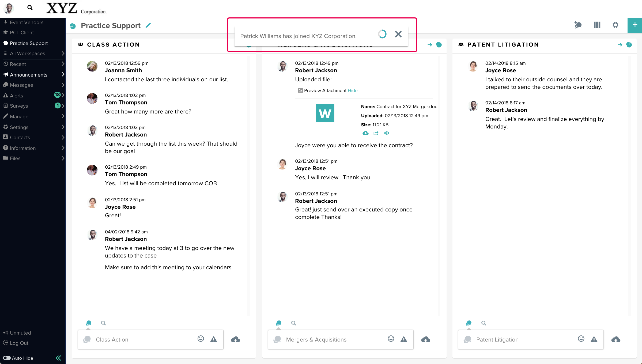This screenshot has width=642, height=364.
Task: Dismiss the Patrick Williams notification
Action: [x=398, y=34]
